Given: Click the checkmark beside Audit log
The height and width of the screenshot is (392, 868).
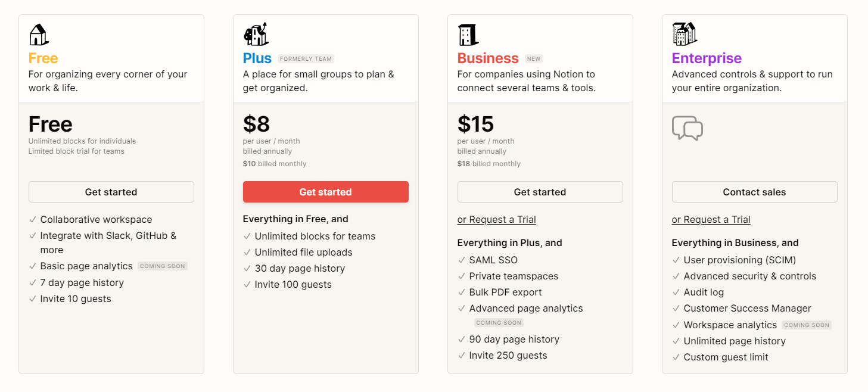Looking at the screenshot, I should click(x=676, y=293).
